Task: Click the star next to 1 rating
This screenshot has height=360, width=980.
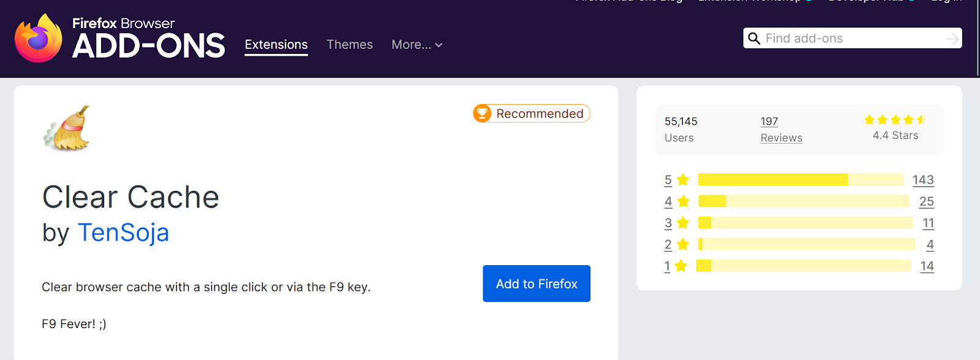Action: click(x=681, y=266)
